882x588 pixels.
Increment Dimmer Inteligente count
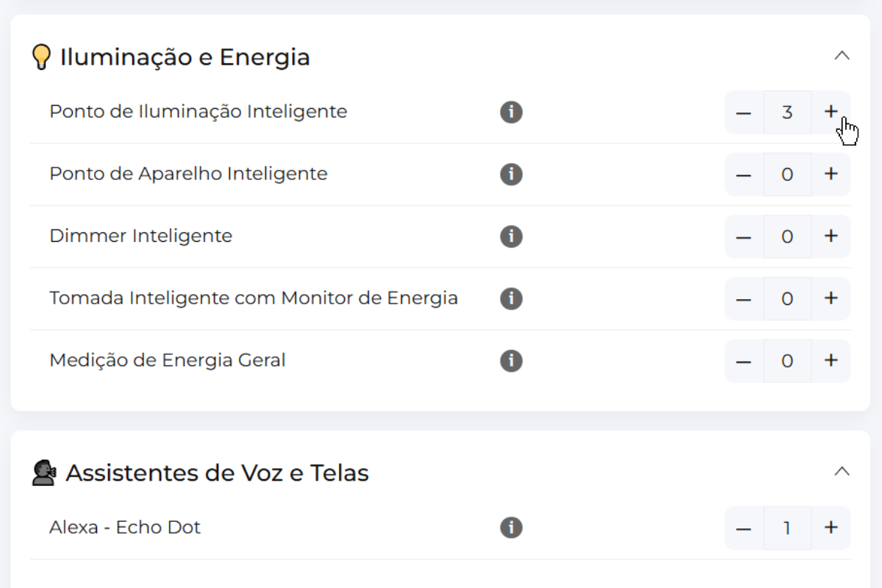coord(831,237)
